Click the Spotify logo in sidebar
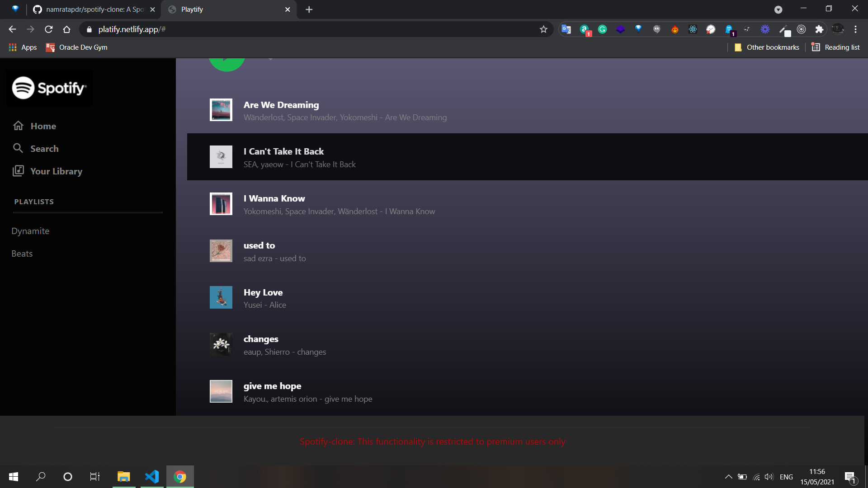The width and height of the screenshot is (868, 488). pyautogui.click(x=49, y=88)
